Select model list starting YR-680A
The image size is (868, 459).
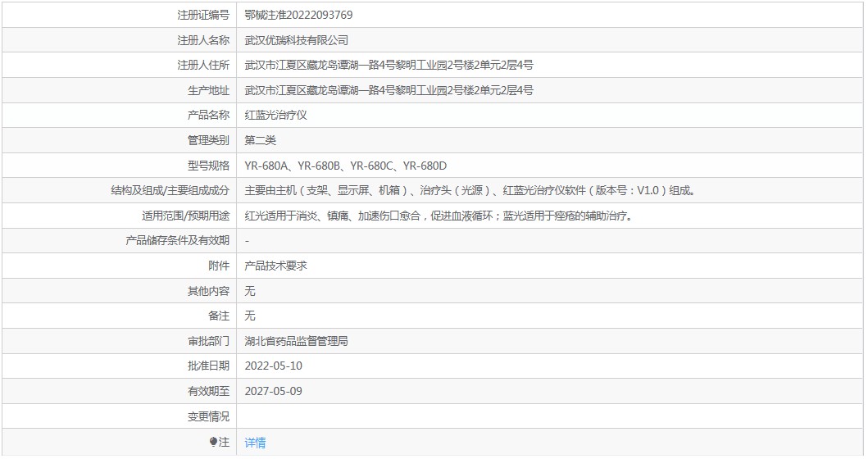coord(345,166)
